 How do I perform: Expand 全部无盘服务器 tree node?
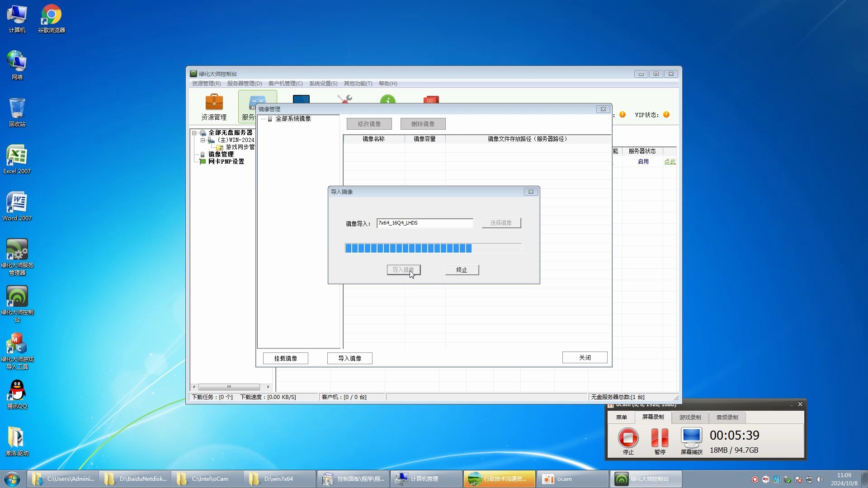pyautogui.click(x=194, y=131)
